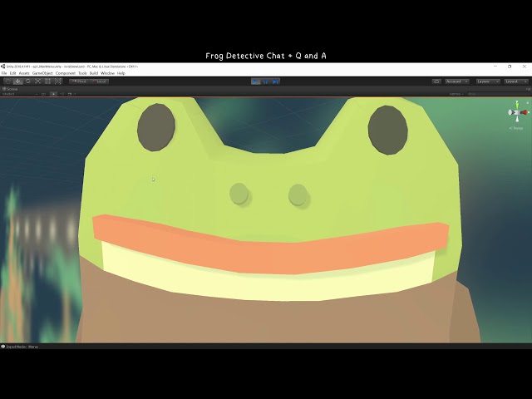The image size is (532, 399).
Task: Open the Help menu
Action: click(121, 73)
